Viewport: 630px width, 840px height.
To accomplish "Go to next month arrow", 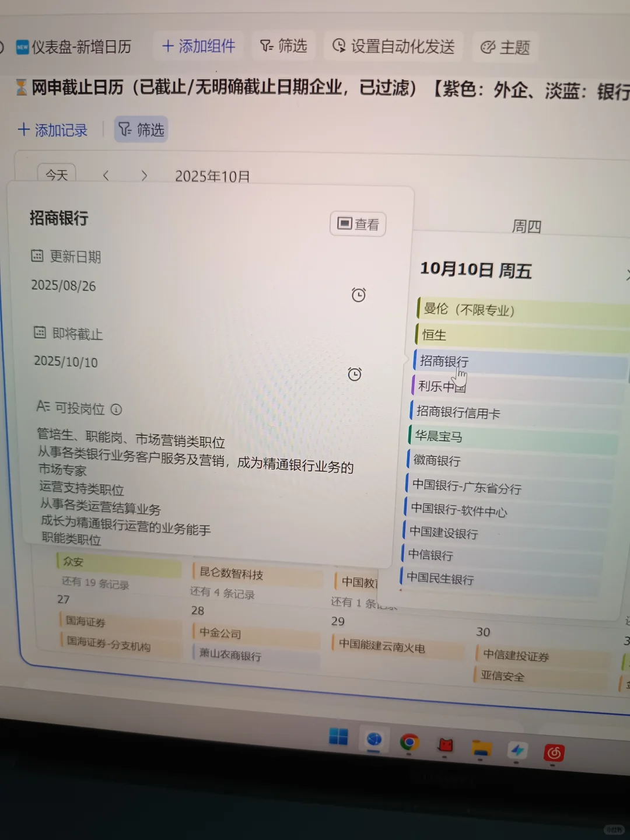I will click(x=143, y=176).
